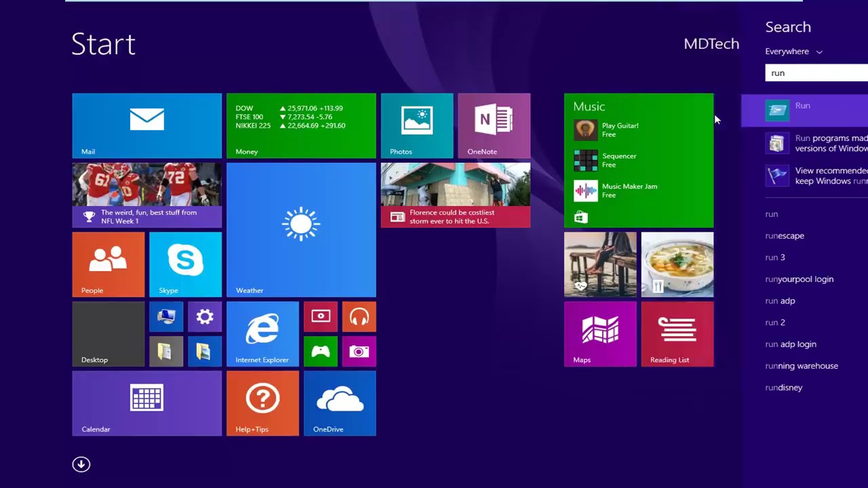
Task: Expand the Everywhere search scope dropdown
Action: coord(793,52)
